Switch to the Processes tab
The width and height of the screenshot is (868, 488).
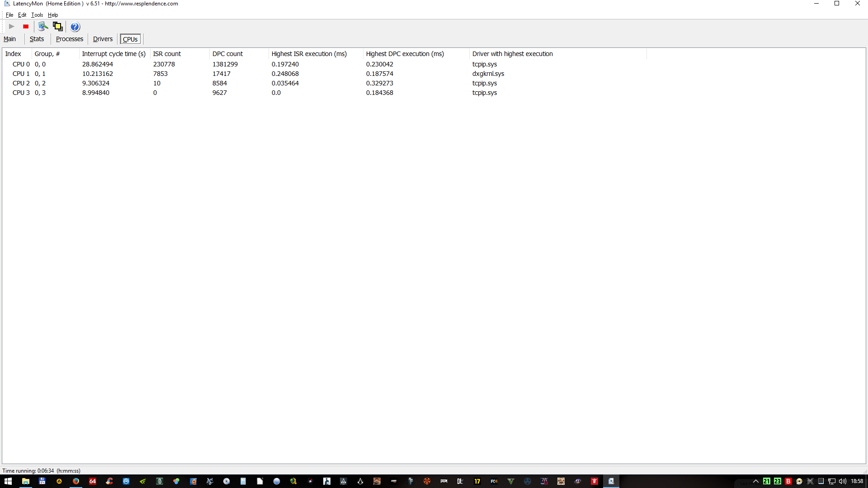69,39
